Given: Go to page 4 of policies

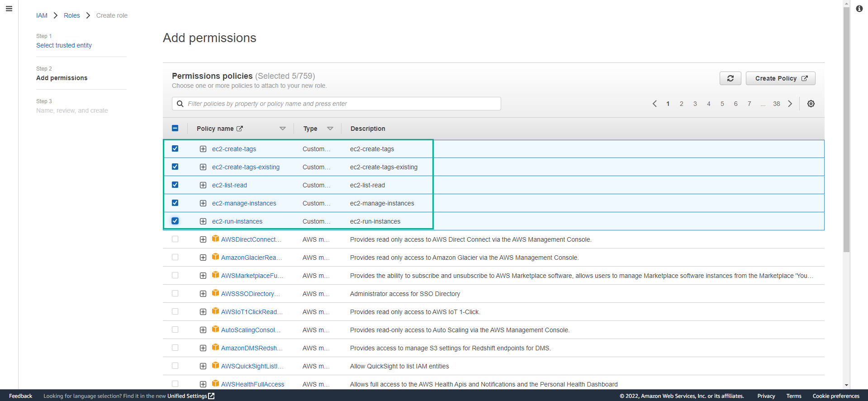Looking at the screenshot, I should point(709,104).
